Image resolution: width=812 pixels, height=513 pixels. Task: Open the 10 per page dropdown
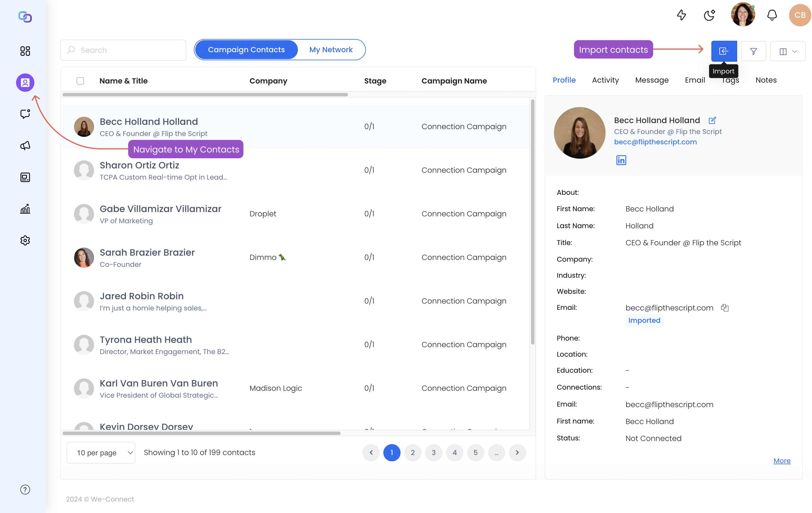[101, 452]
